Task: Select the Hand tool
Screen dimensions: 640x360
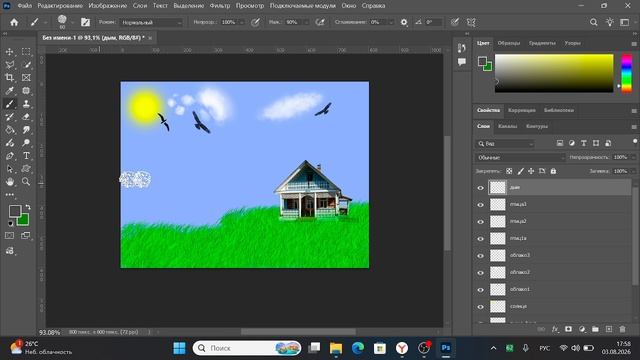Action: pyautogui.click(x=9, y=182)
